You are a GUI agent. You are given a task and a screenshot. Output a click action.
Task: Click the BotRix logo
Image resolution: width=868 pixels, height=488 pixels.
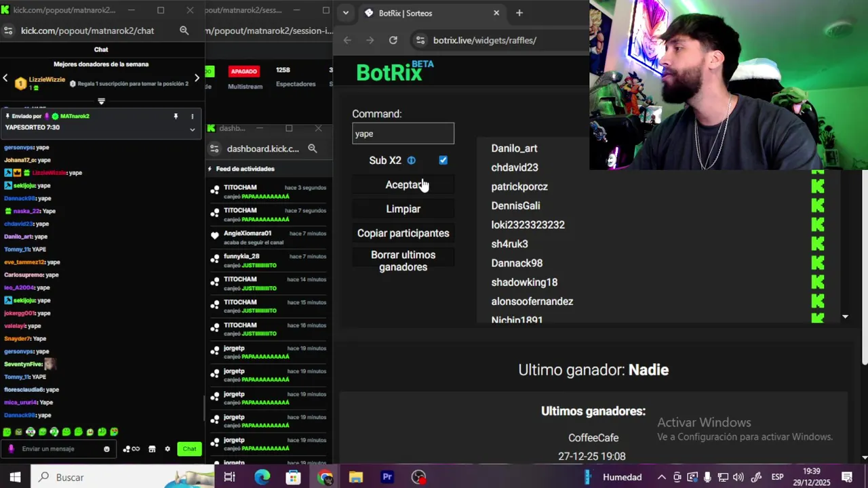pyautogui.click(x=395, y=70)
